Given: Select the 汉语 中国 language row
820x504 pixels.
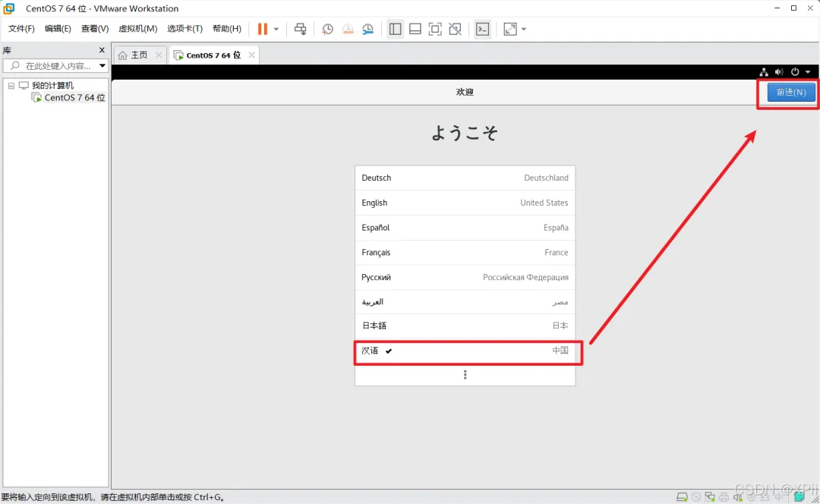Looking at the screenshot, I should [465, 351].
